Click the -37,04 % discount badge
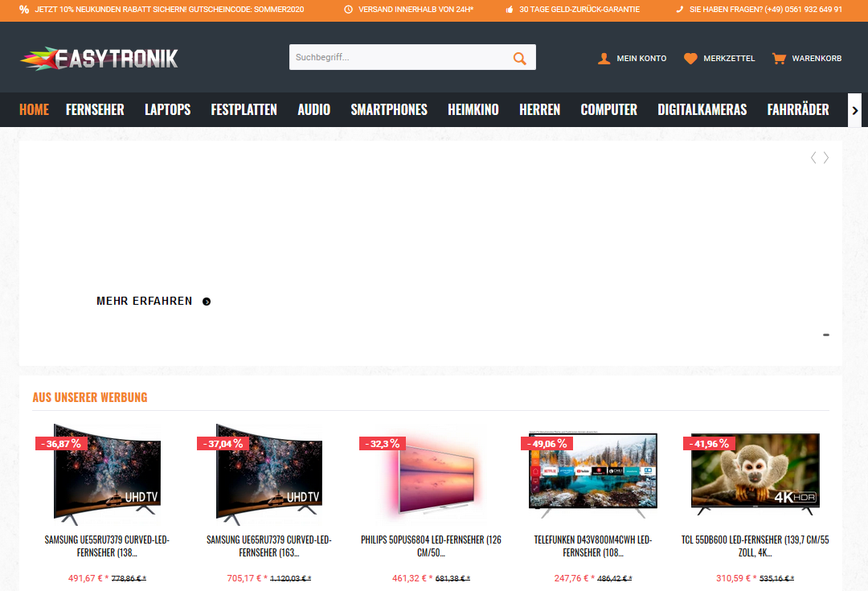Viewport: 868px width, 591px height. pyautogui.click(x=223, y=444)
